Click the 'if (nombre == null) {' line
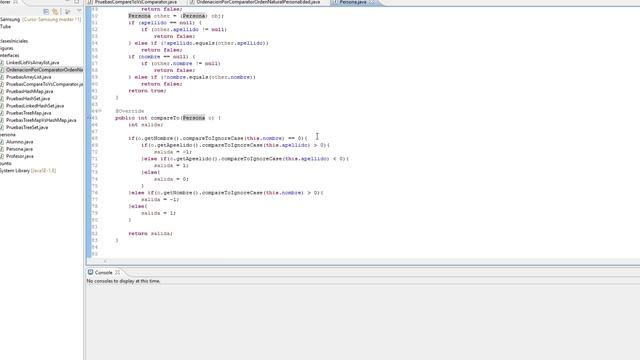The width and height of the screenshot is (640, 360). [x=162, y=57]
